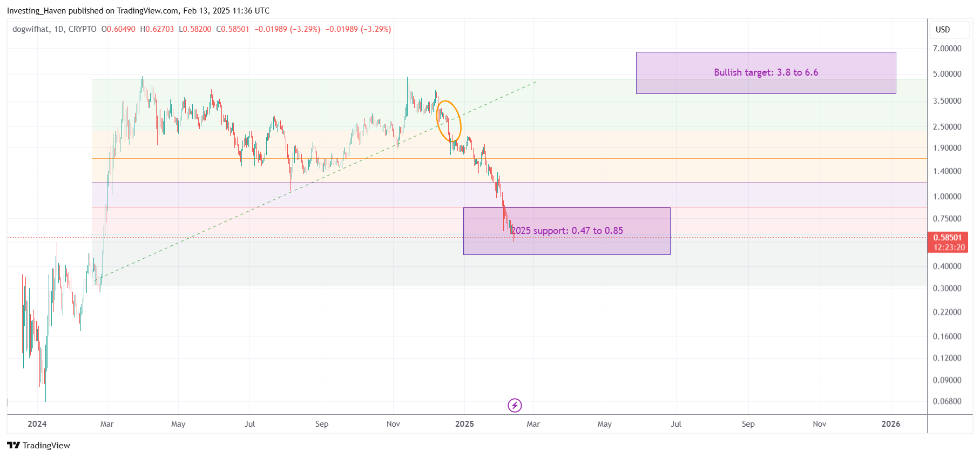Image resolution: width=980 pixels, height=457 pixels.
Task: Click the Jul label after 2025
Action: click(675, 424)
